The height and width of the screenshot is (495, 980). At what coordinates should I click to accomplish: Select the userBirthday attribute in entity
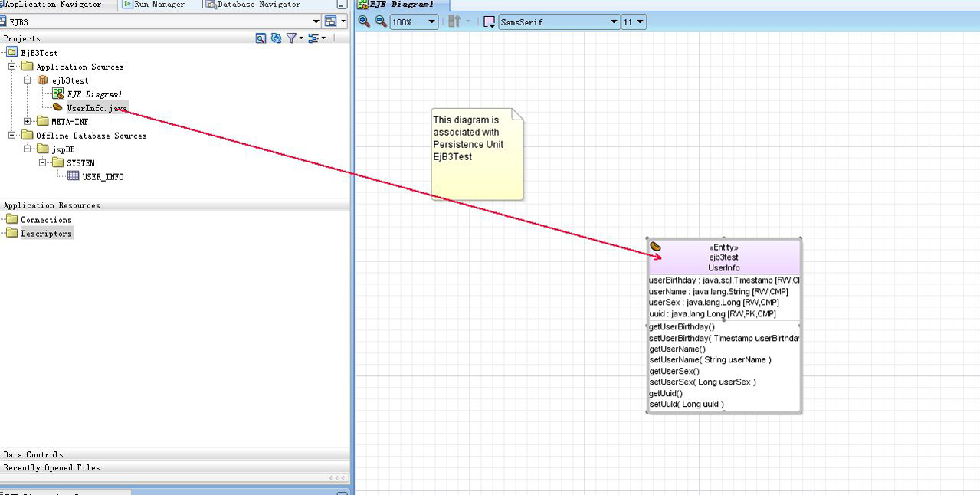click(724, 280)
